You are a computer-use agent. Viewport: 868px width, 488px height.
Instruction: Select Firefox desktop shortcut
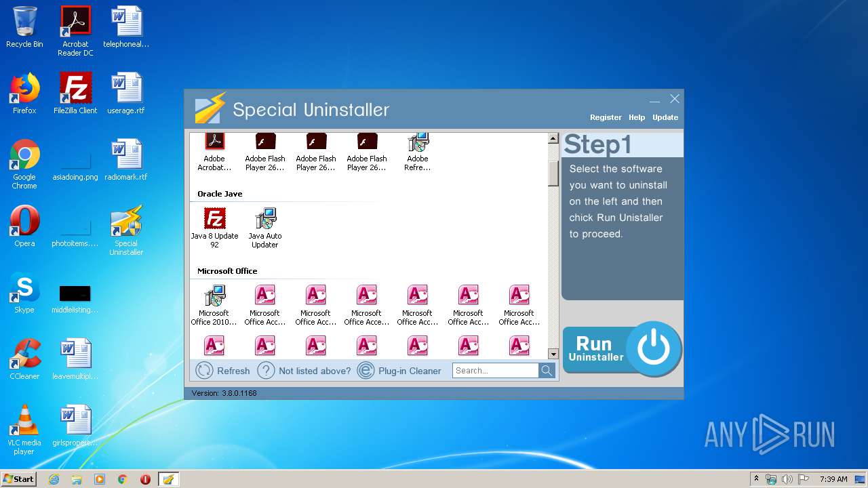point(24,94)
